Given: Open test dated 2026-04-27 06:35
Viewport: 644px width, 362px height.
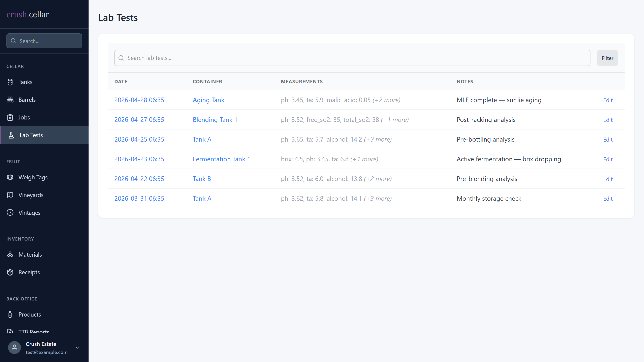Looking at the screenshot, I should 139,120.
